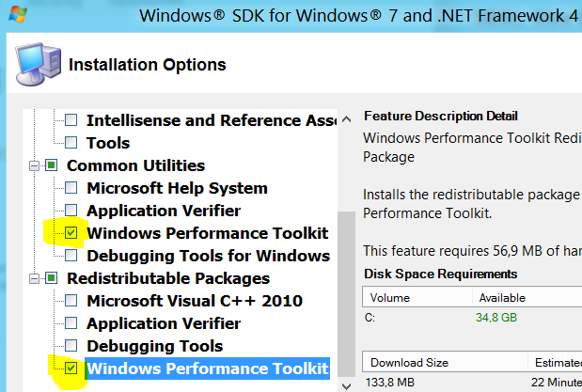Collapse the Redistributable Packages tree node
Screen dimensions: 582x392
pos(35,278)
